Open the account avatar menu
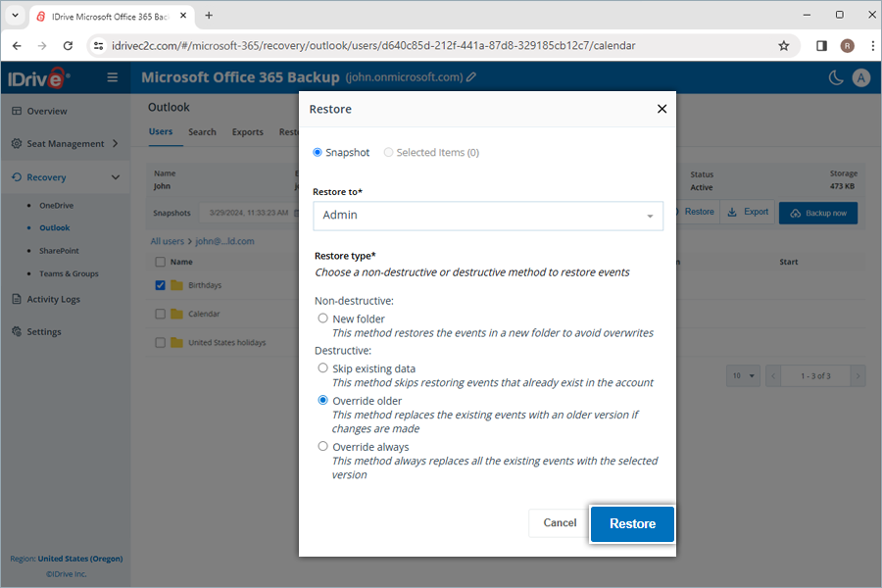 point(861,77)
